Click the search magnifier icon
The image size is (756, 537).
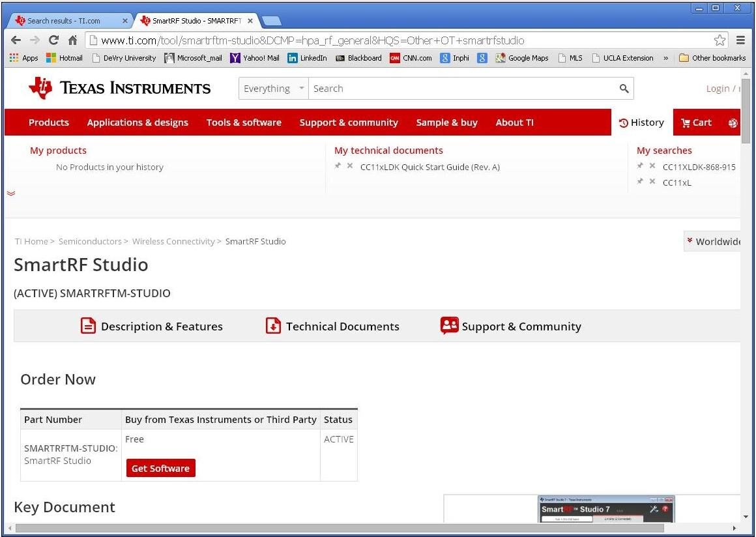click(624, 89)
